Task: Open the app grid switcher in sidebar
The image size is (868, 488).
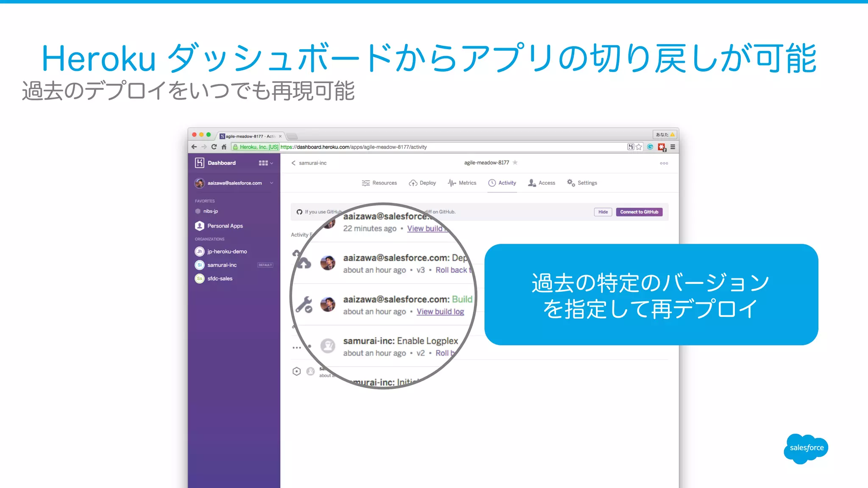Action: click(265, 163)
